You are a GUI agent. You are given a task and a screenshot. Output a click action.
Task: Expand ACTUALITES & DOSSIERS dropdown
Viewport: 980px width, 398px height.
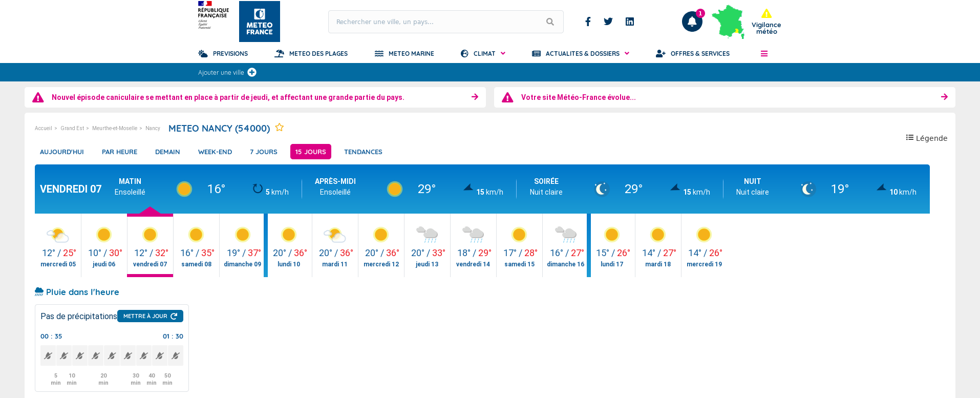[x=581, y=54]
